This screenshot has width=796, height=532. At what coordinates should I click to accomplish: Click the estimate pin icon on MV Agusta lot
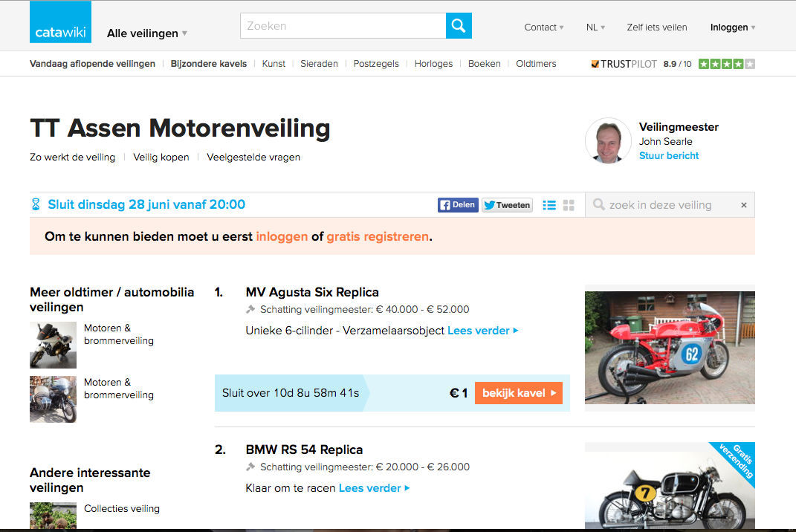point(251,309)
